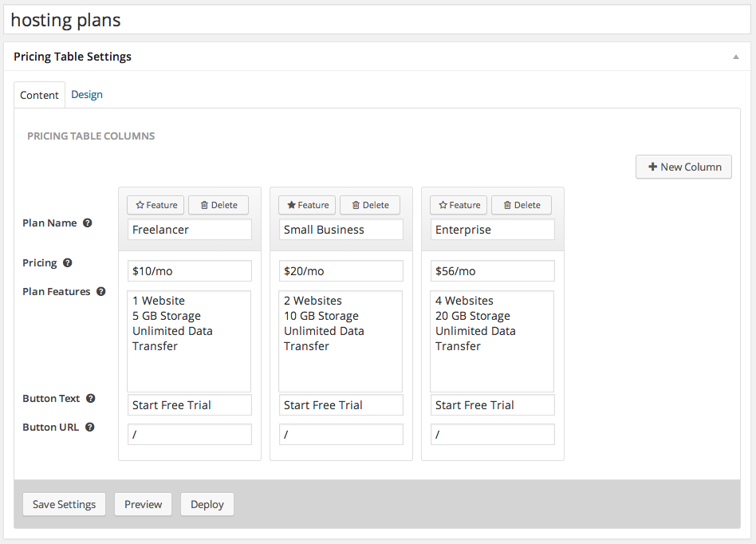Click the help icon beside Button URL
This screenshot has height=544, width=756.
[90, 428]
